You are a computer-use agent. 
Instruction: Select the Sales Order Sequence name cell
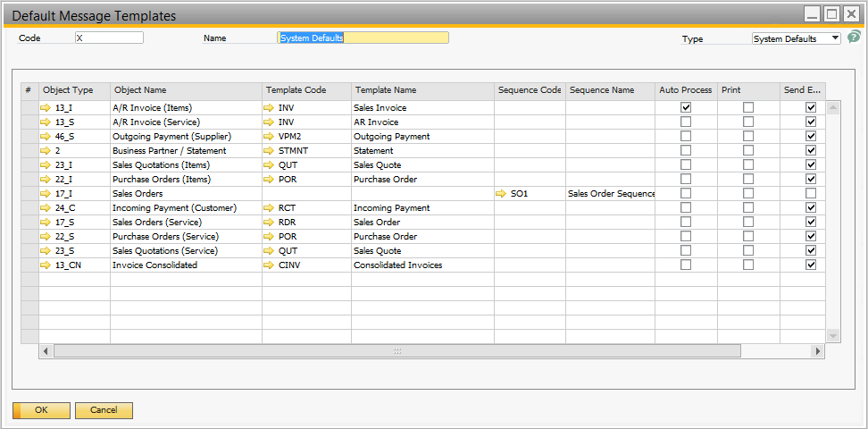pos(610,193)
